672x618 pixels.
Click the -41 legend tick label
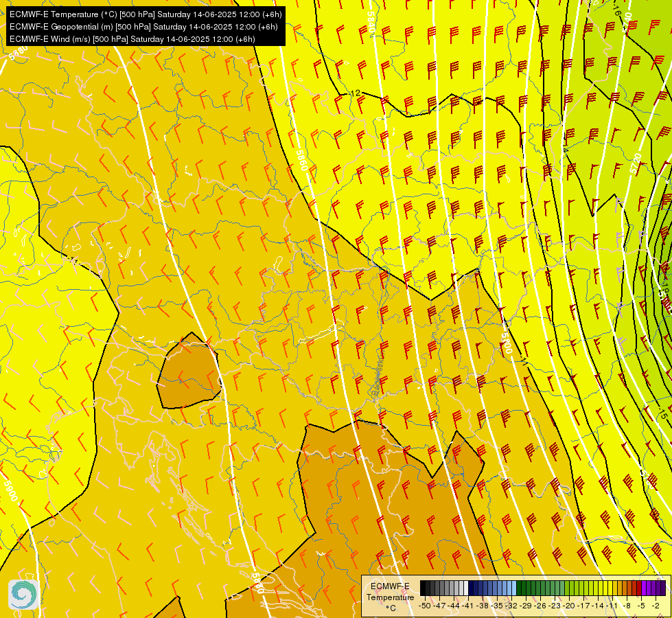(468, 606)
